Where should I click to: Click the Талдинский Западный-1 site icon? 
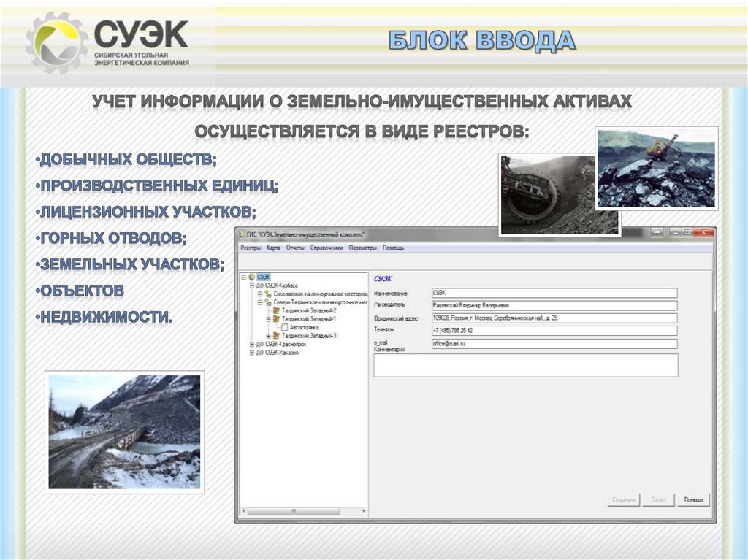coord(277,319)
